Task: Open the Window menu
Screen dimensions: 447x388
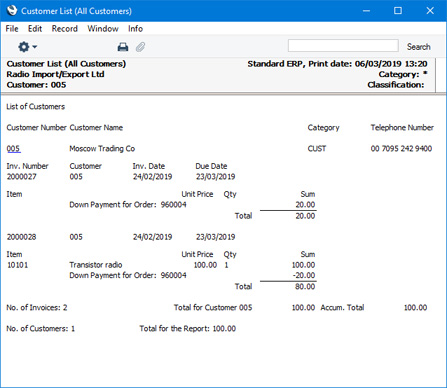Action: (103, 29)
